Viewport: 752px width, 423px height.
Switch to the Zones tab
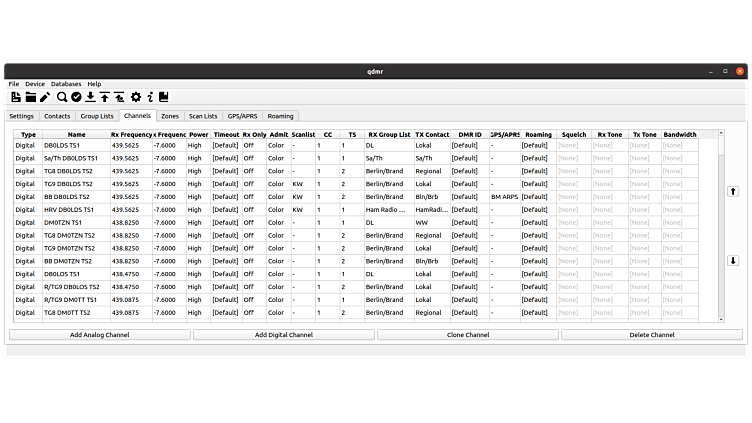point(170,116)
